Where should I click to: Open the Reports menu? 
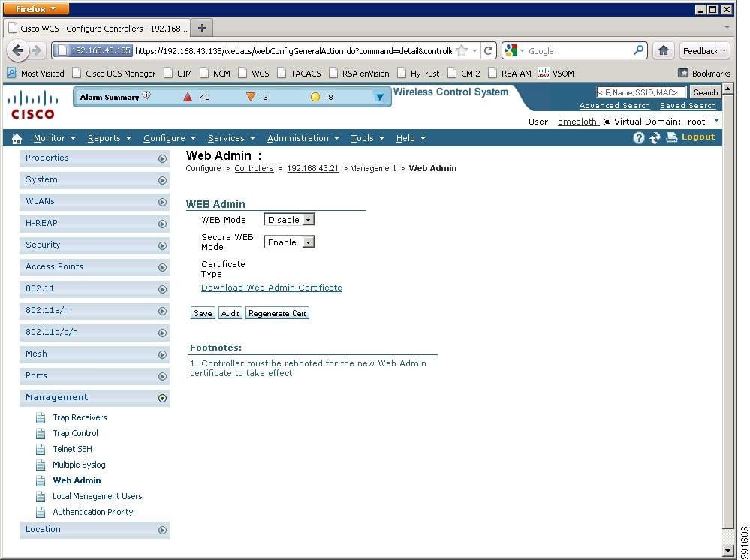tap(110, 138)
